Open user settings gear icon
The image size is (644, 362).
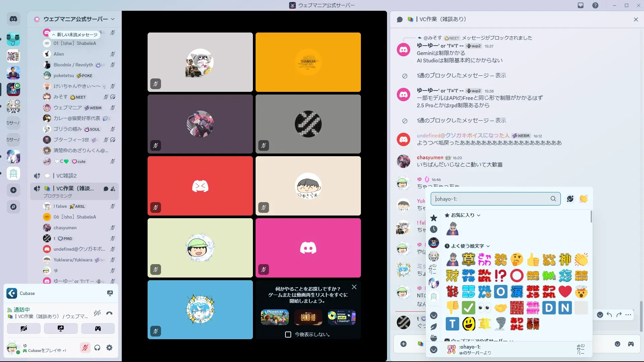coord(109,348)
